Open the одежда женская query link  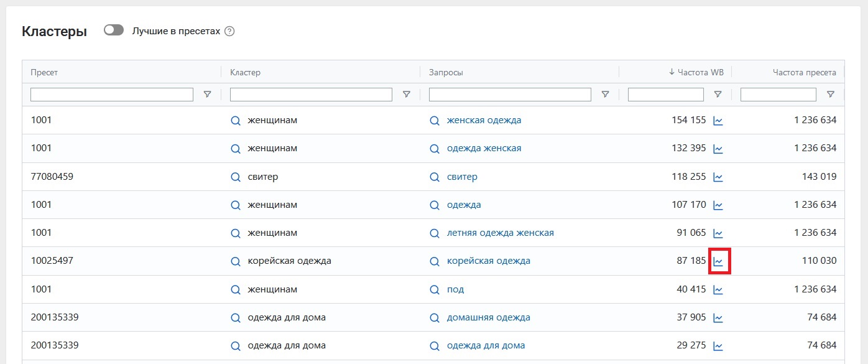(x=484, y=148)
